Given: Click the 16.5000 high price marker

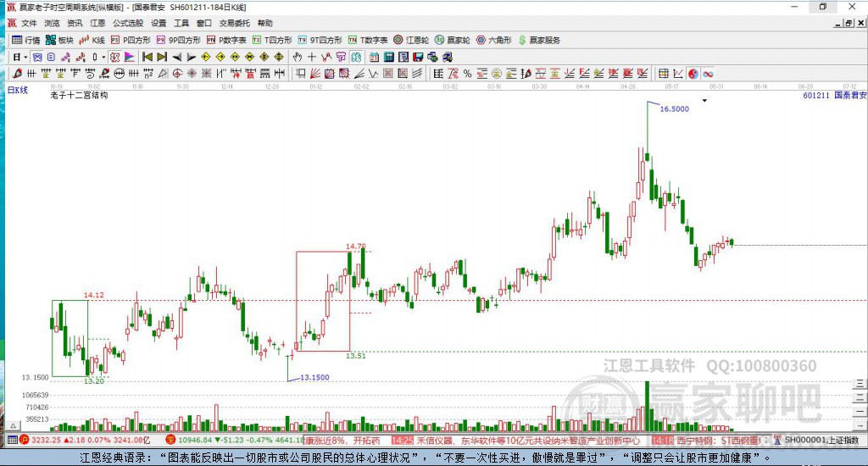Looking at the screenshot, I should point(674,109).
